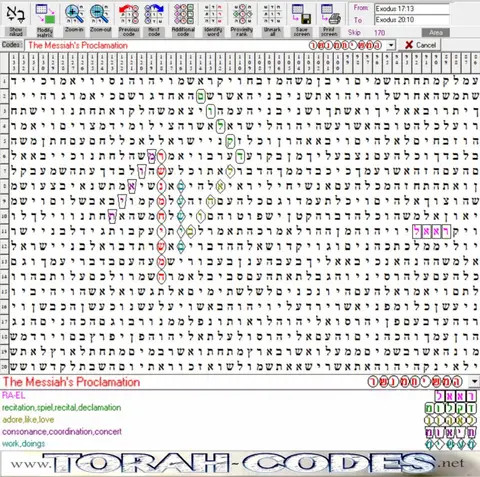Select the recitation, spiel, recital, declamation entry
This screenshot has height=477, width=480.
(x=61, y=407)
